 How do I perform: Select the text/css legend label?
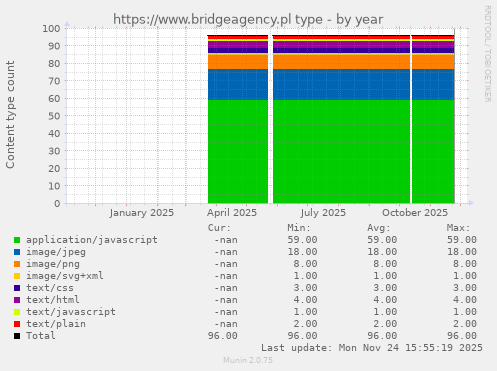[x=50, y=288]
